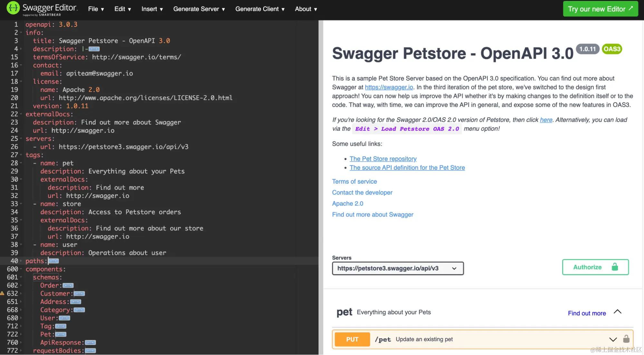Click the folded-code marker next to paths:
The image size is (644, 355).
pos(54,261)
